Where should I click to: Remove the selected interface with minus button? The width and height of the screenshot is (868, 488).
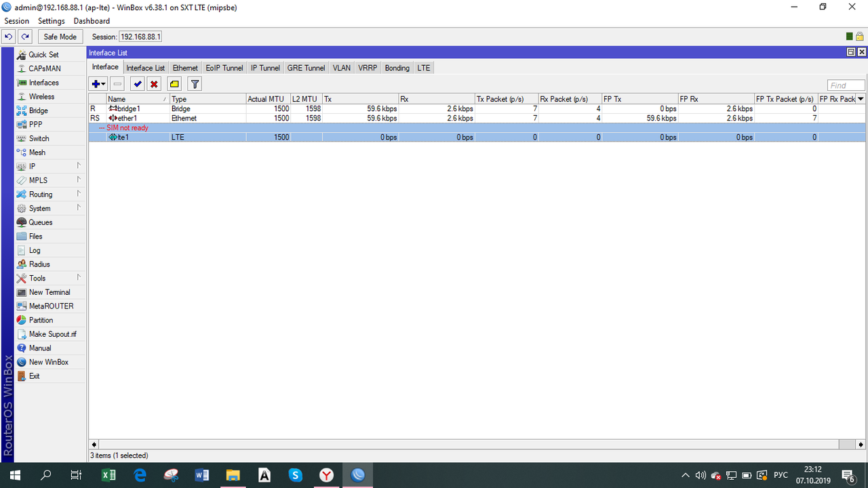click(117, 84)
